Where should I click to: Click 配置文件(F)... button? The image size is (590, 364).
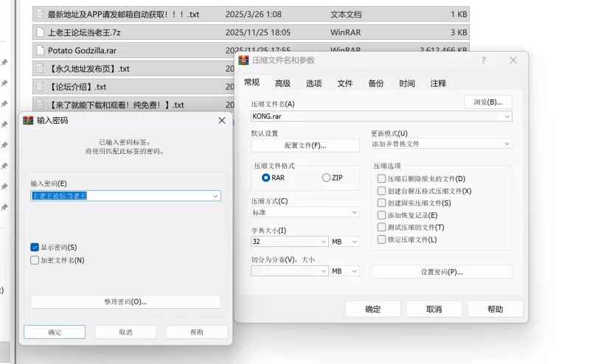tap(305, 145)
